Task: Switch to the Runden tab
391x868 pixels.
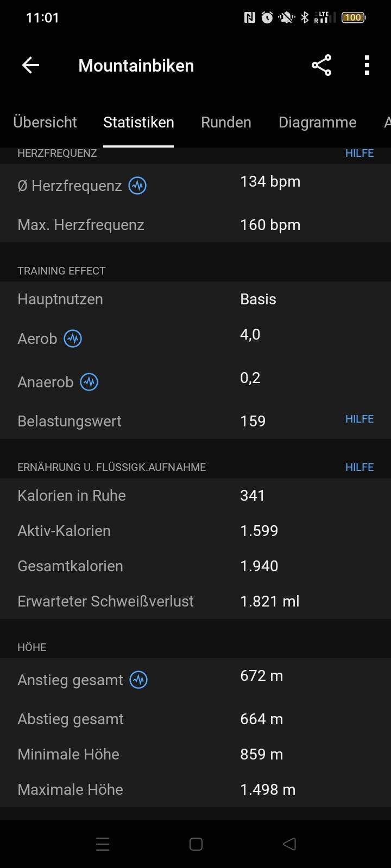Action: tap(226, 122)
